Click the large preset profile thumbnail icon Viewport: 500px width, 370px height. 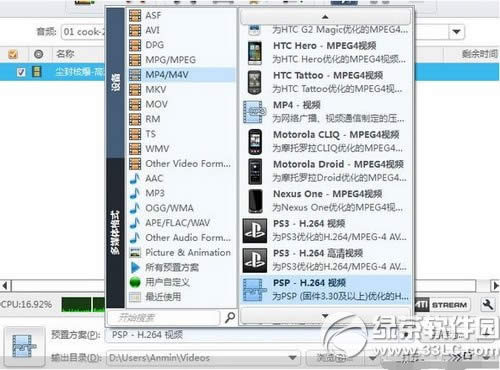(24, 346)
